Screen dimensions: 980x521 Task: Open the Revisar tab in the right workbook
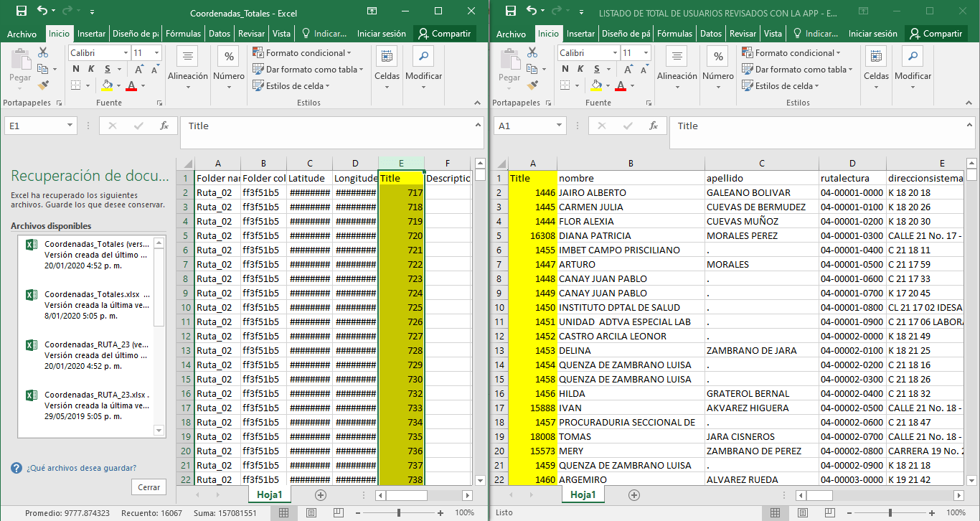(742, 33)
